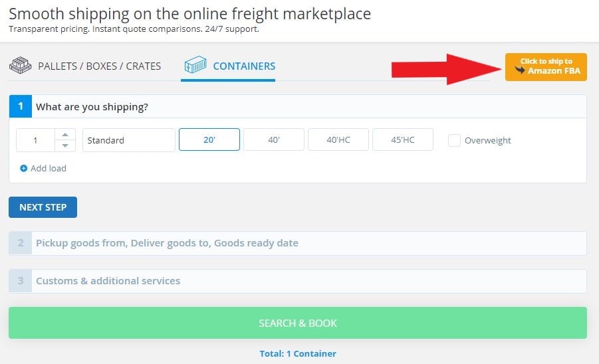Expand Customs & additional services section
The image size is (599, 364).
[x=298, y=281]
